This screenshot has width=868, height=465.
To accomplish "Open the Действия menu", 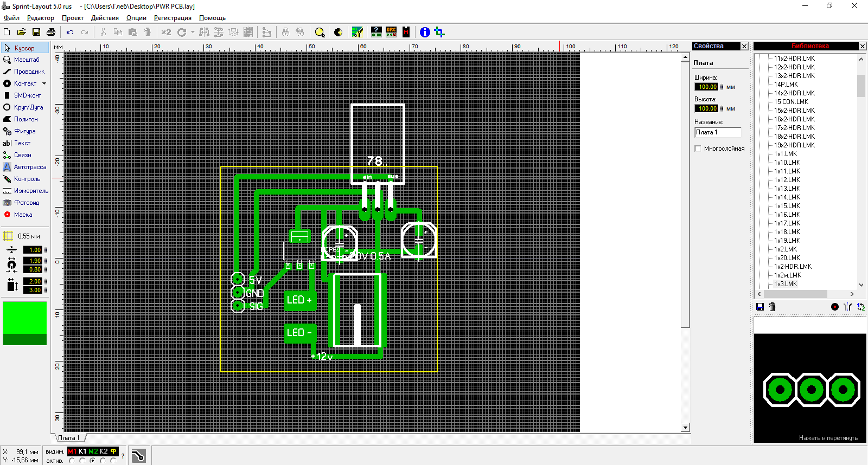I will 105,18.
